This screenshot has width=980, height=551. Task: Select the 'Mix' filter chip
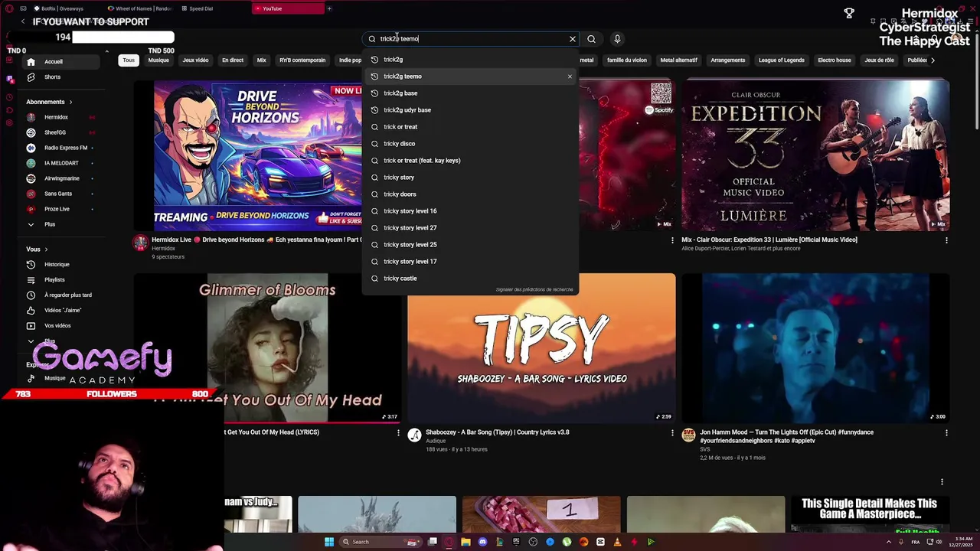coord(261,60)
